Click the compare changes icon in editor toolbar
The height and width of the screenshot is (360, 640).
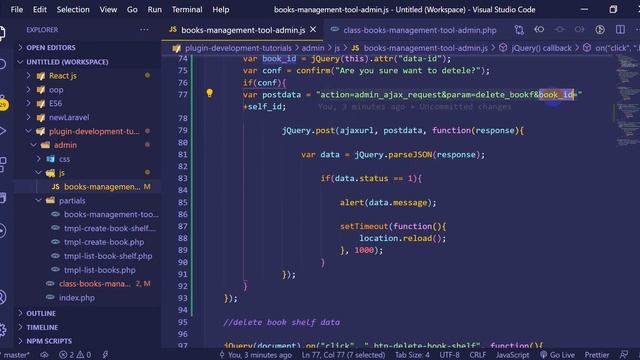[x=519, y=29]
